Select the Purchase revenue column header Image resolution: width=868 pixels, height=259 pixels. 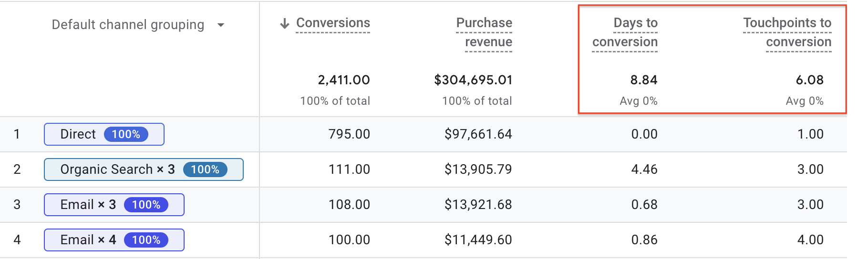(x=484, y=32)
